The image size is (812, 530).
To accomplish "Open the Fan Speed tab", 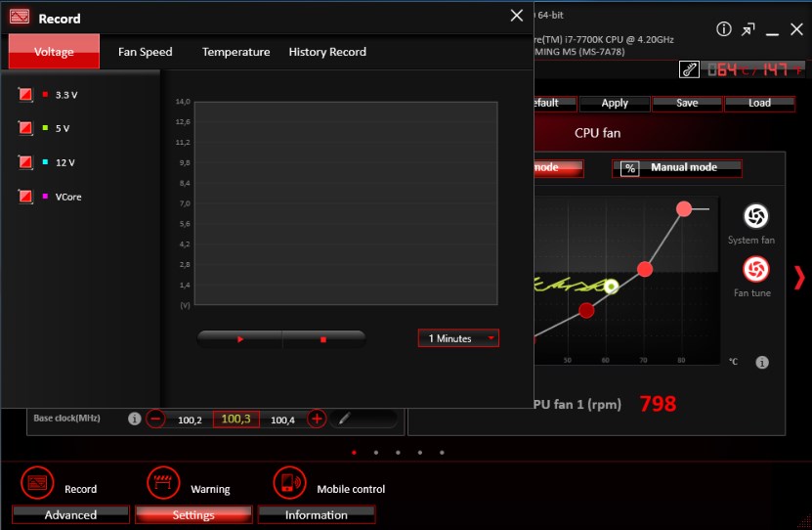I will pos(145,52).
